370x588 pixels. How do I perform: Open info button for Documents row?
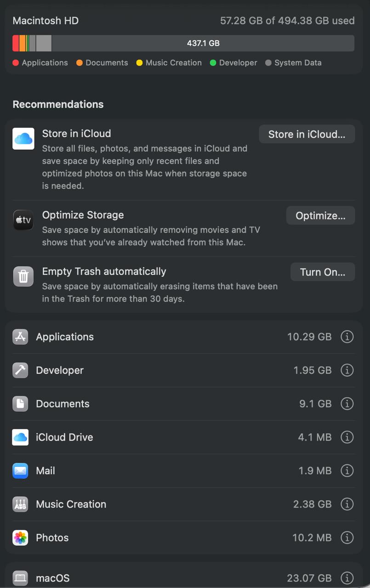point(347,404)
